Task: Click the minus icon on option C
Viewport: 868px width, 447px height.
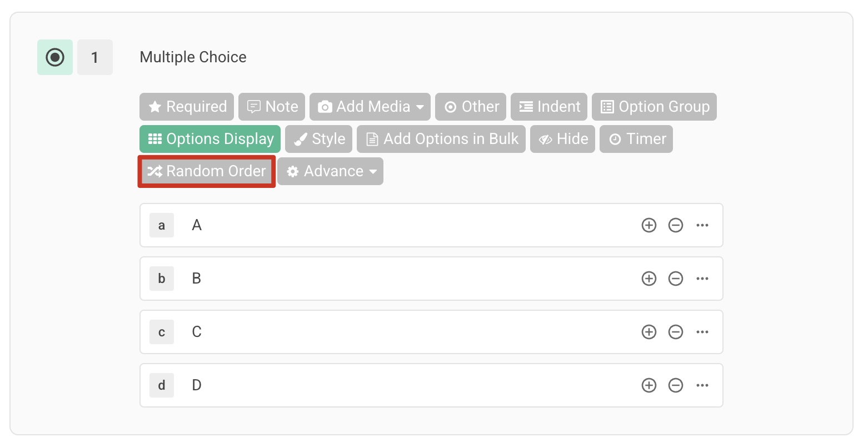Action: point(675,332)
